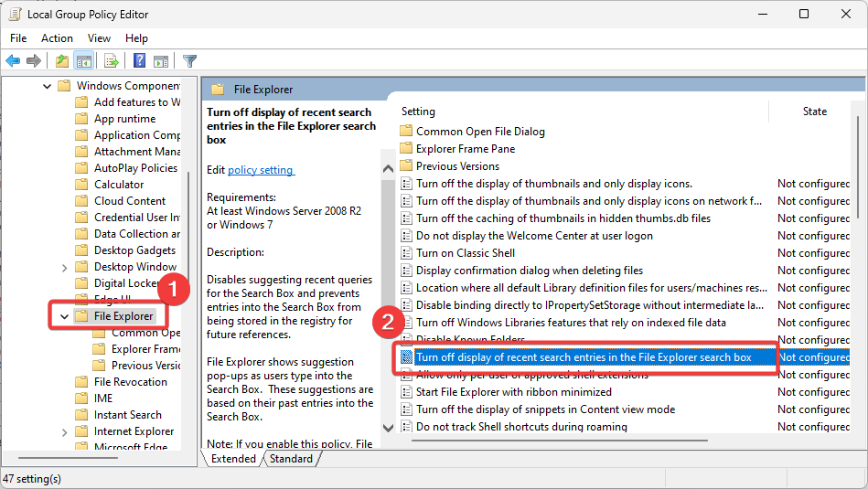Open the Action menu
Viewport: 868px width, 489px height.
57,38
